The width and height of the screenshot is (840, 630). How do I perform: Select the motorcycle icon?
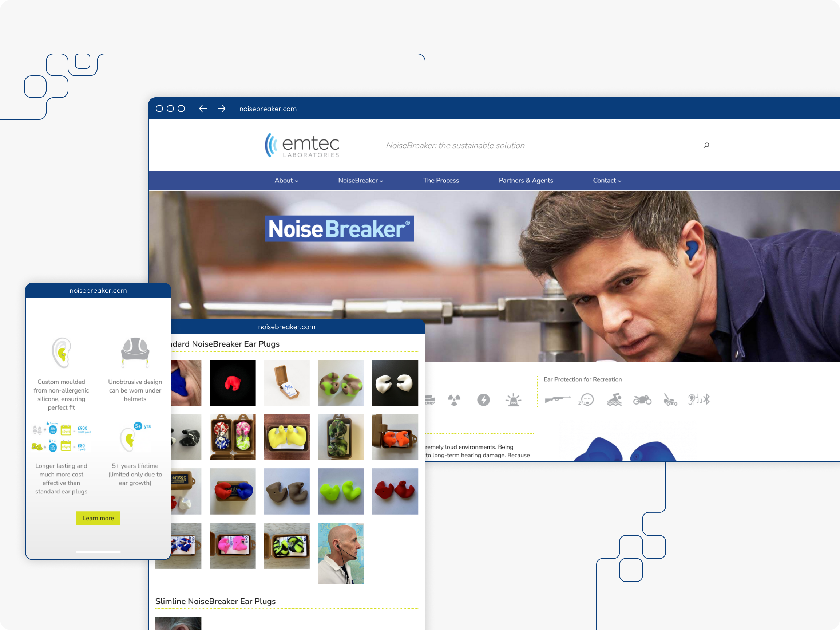tap(642, 400)
